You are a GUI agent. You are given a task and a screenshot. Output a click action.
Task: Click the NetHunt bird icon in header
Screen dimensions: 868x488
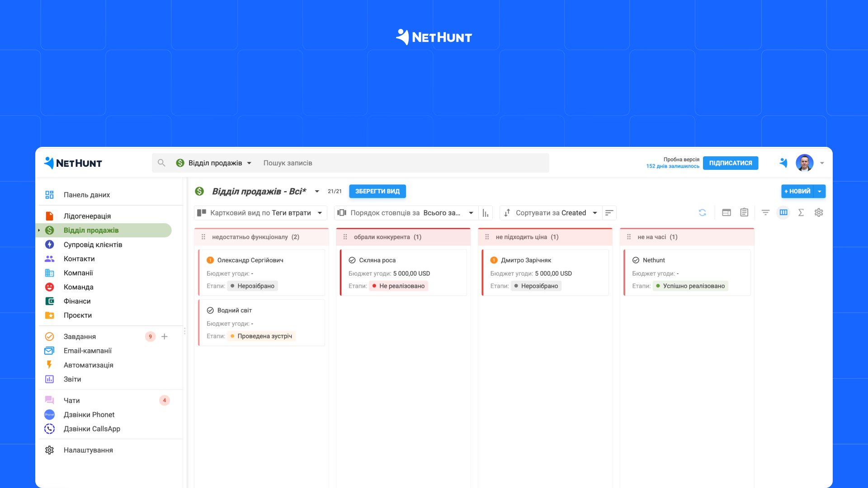click(783, 163)
